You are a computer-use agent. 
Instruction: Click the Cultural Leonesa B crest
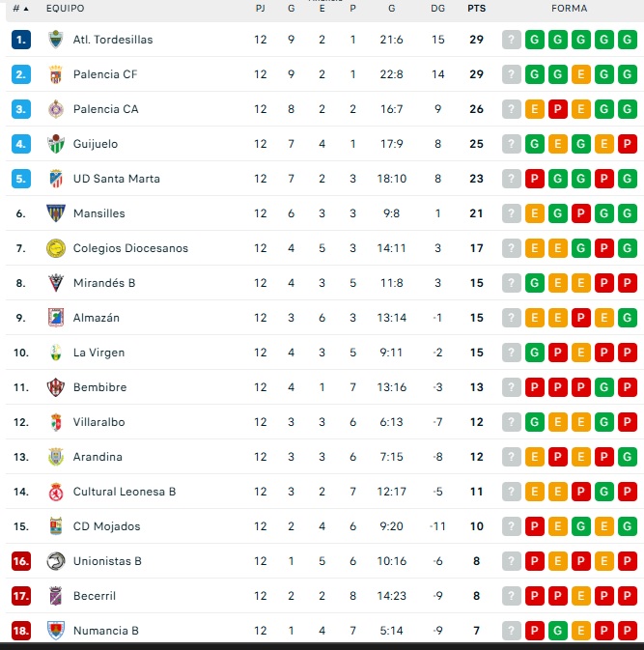tap(55, 492)
